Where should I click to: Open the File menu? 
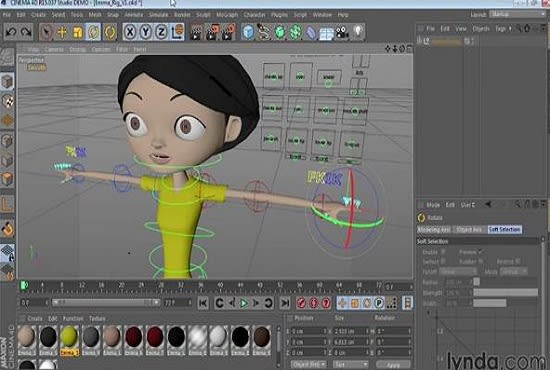[6, 15]
